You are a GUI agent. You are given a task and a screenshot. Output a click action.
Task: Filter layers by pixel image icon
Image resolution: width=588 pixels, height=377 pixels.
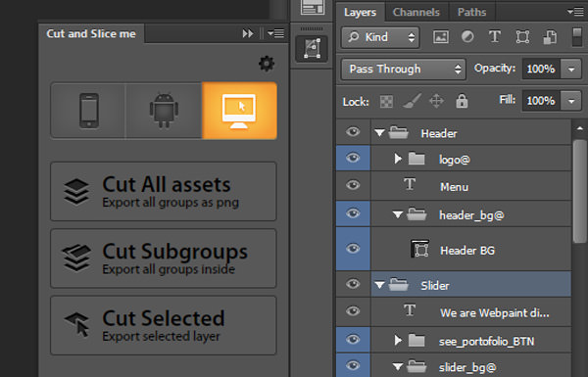[441, 37]
